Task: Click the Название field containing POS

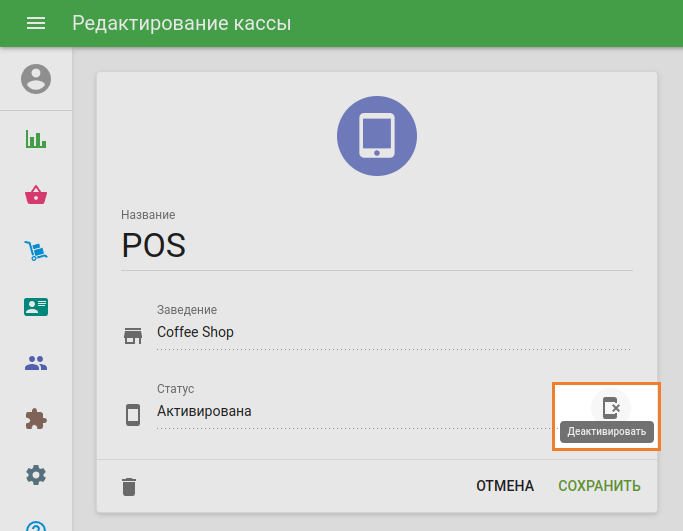Action: tap(376, 246)
